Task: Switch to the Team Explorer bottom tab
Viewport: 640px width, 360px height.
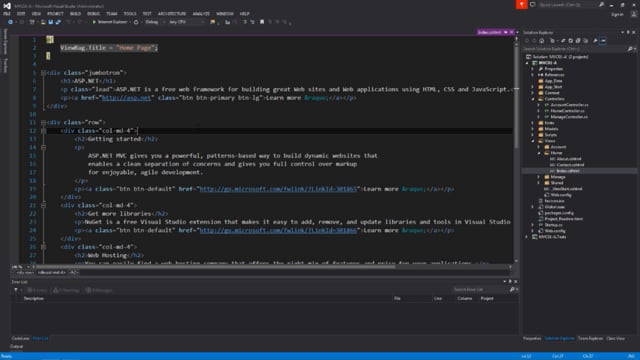Action: pos(590,338)
